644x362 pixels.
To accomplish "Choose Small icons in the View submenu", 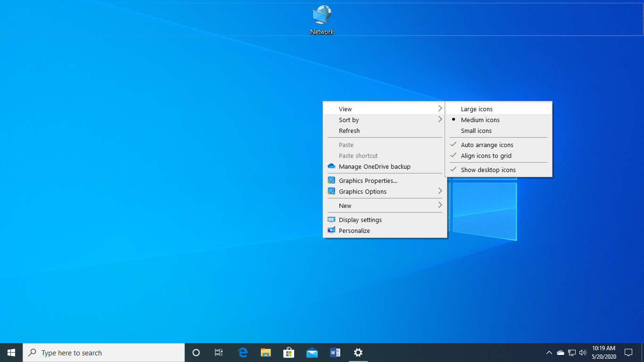I will [x=498, y=131].
